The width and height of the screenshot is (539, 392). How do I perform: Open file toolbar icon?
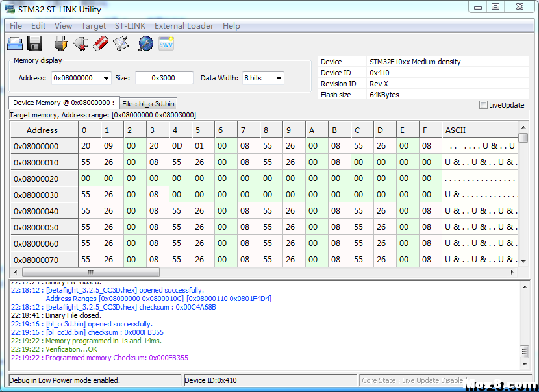click(15, 43)
